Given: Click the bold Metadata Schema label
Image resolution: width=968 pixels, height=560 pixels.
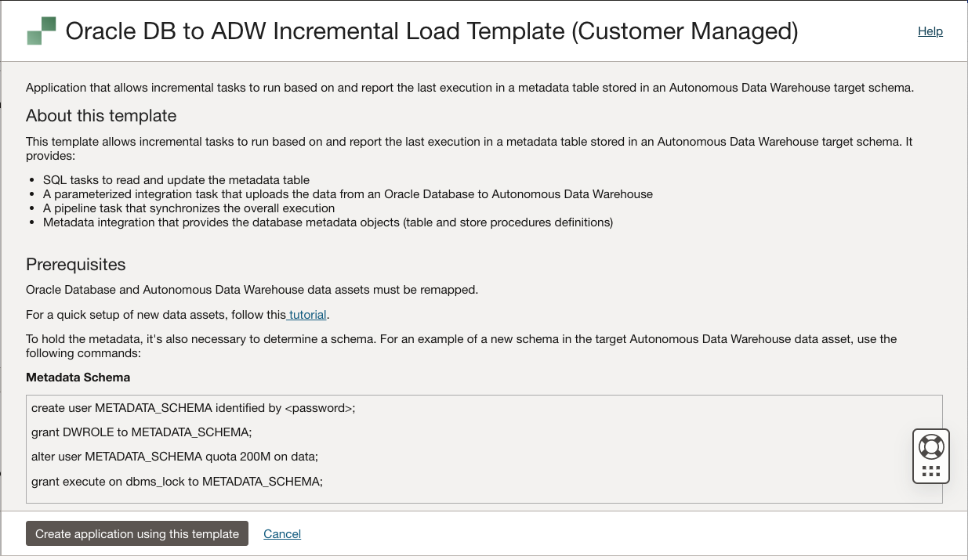Looking at the screenshot, I should (x=78, y=377).
